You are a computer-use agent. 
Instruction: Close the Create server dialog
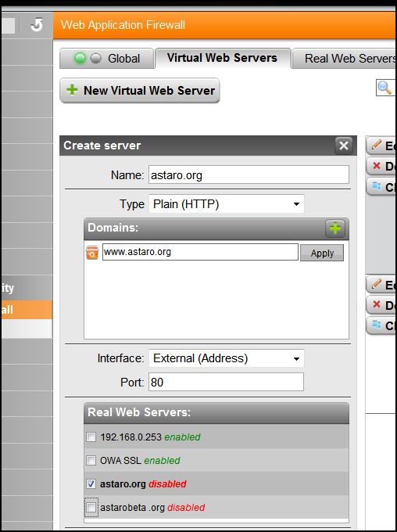(x=343, y=146)
